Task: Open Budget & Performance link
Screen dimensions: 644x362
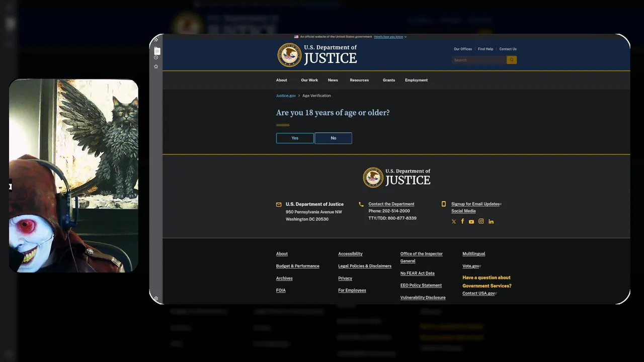Action: 298,266
